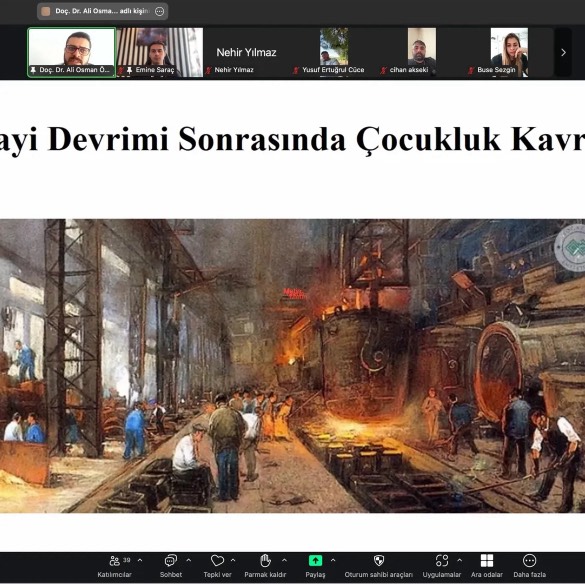Image resolution: width=585 pixels, height=584 pixels.
Task: Open Oturum sahibi araçları shield icon
Action: tap(379, 560)
